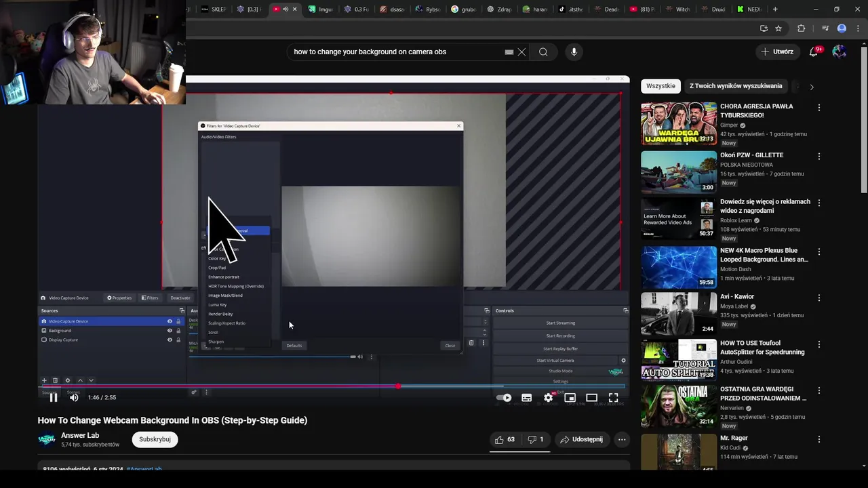Open the CHORA AGRESJA PAWŁA TYBURSKIEGO thumbnail
Screen dimensions: 868x488
679,123
